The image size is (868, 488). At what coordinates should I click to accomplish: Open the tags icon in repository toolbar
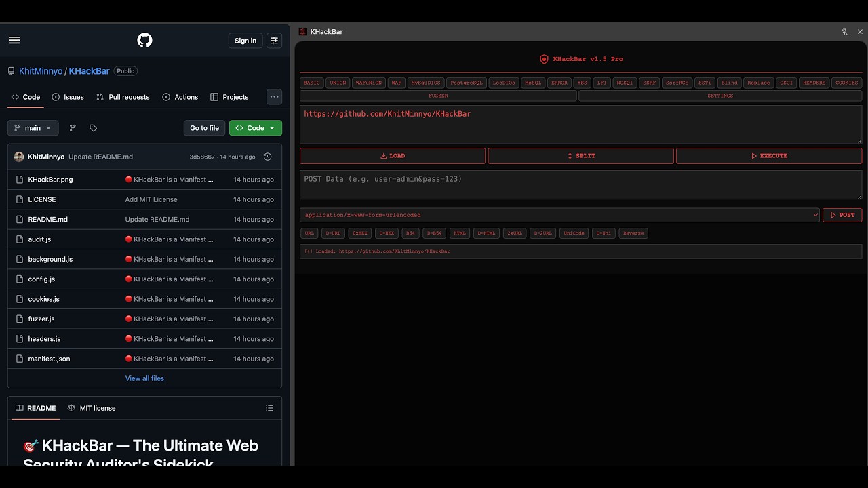pos(94,128)
